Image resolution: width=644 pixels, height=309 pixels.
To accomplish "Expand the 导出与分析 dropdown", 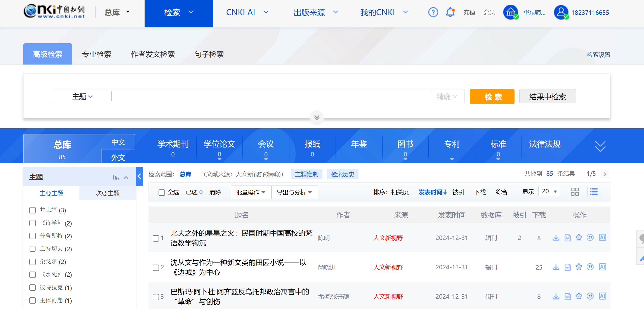I will click(294, 192).
